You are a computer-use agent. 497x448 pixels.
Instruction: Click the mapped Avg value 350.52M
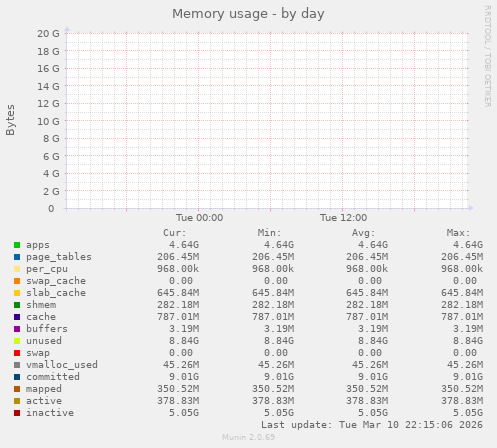pos(367,389)
